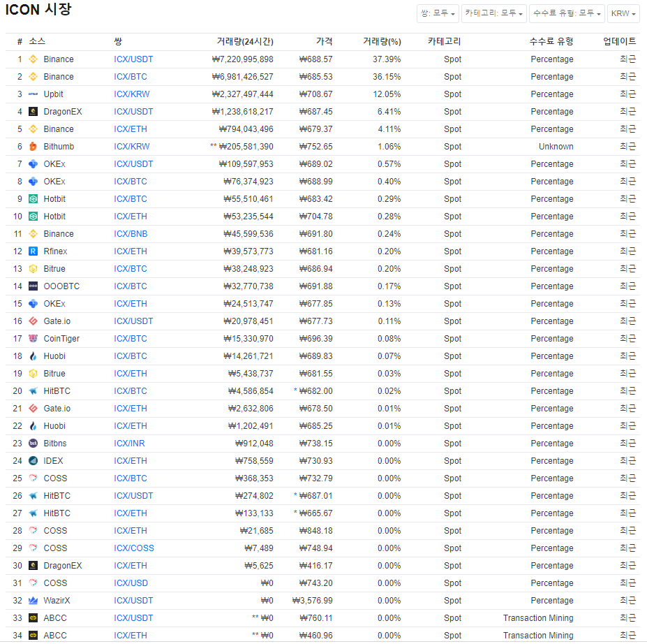Sort by the 수수료 유형 column header
Screen dimensions: 647x644
551,42
